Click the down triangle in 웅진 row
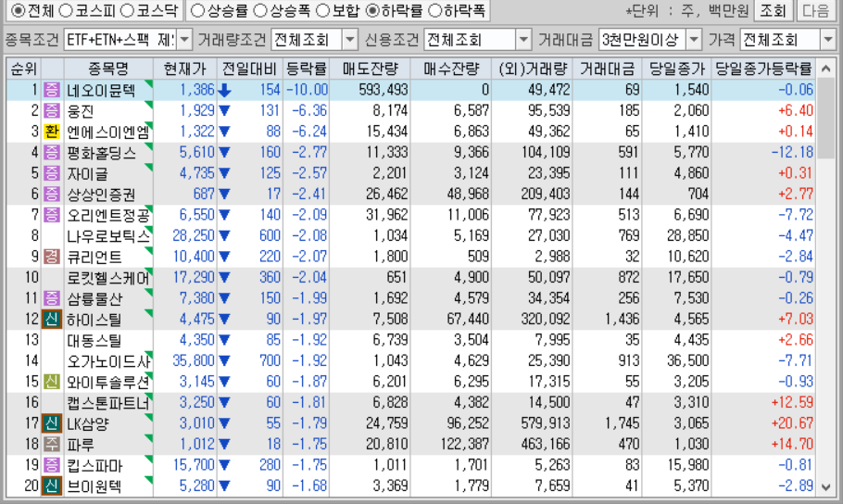The image size is (843, 504). 225,111
